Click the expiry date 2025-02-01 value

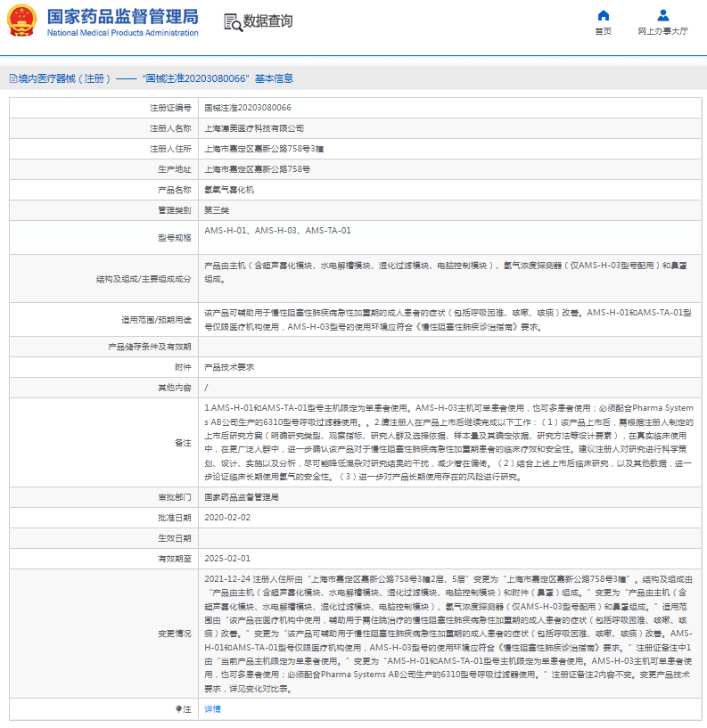(227, 559)
